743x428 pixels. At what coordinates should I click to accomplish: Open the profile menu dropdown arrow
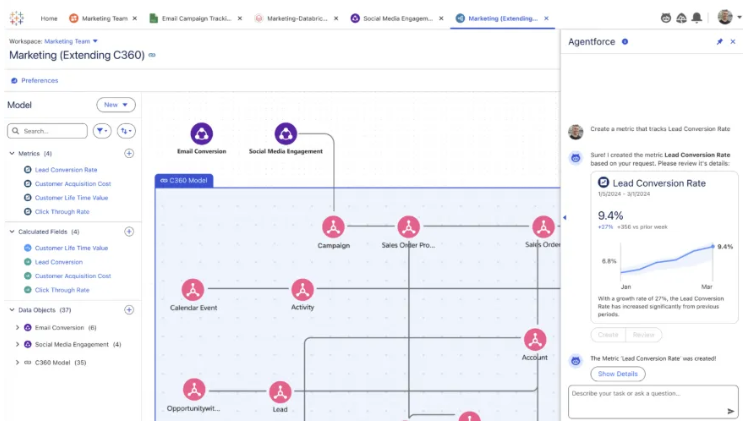(739, 18)
